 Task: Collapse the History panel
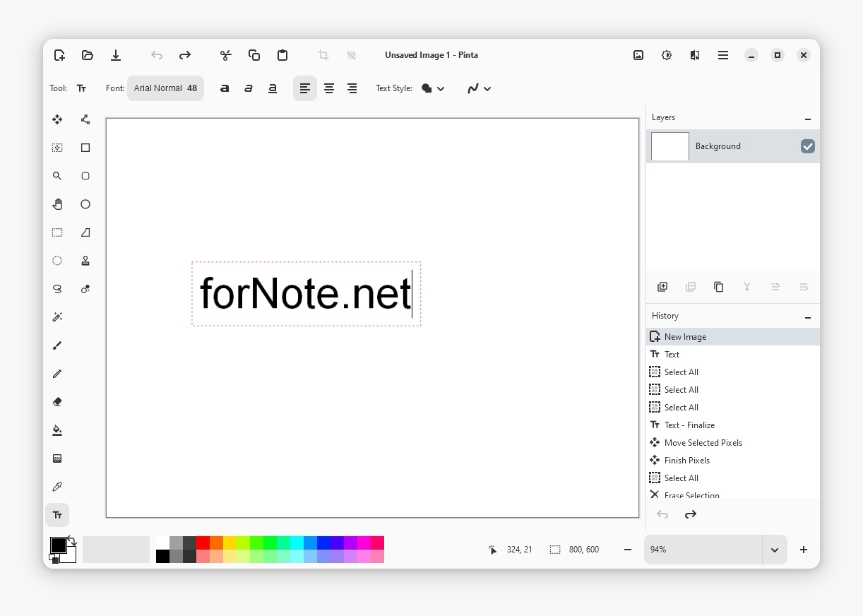click(x=808, y=316)
